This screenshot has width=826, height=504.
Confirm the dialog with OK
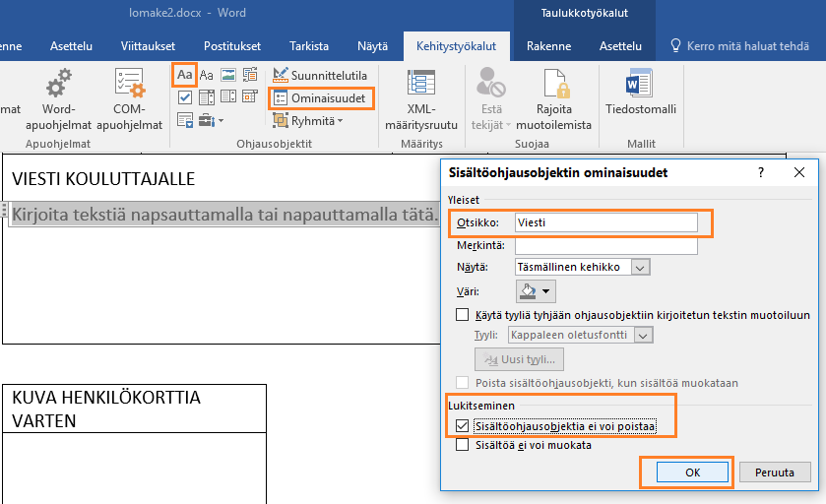692,472
